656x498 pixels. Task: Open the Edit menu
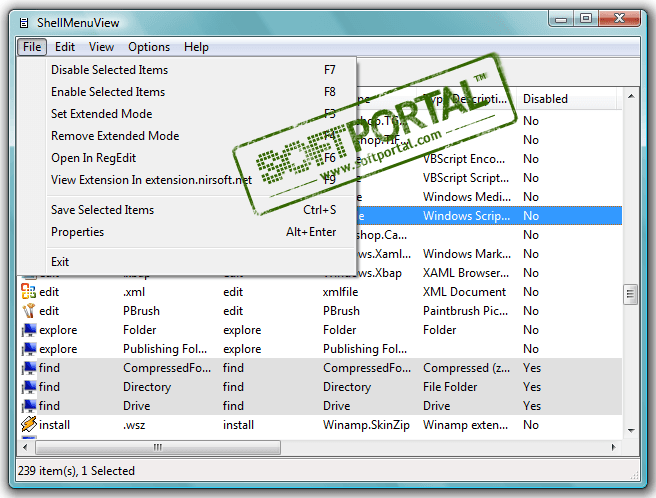(x=65, y=47)
